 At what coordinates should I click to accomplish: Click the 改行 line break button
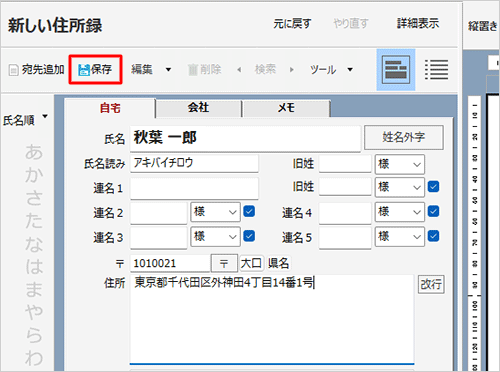coord(431,284)
